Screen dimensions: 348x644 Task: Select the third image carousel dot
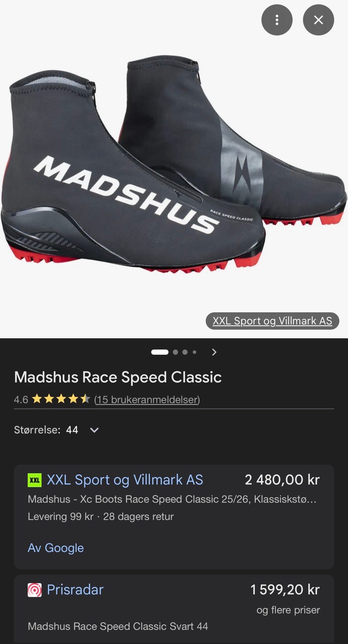coord(185,352)
